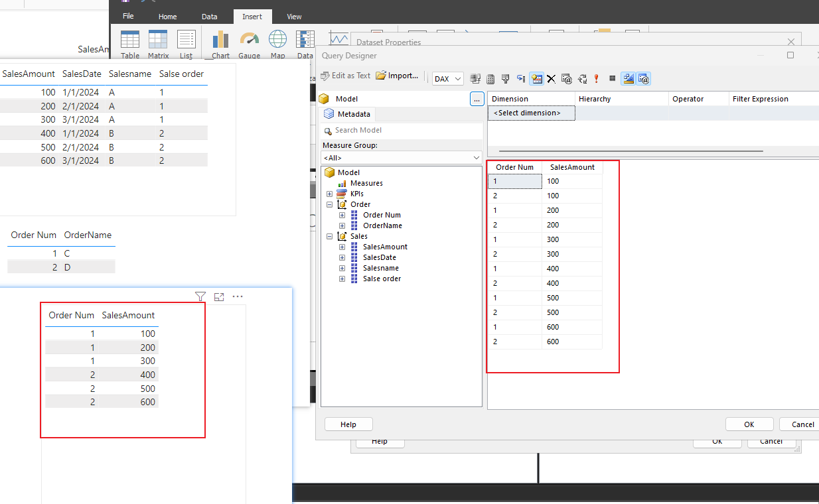Click the Cancel Query stop square icon
Image resolution: width=819 pixels, height=504 pixels.
click(612, 78)
